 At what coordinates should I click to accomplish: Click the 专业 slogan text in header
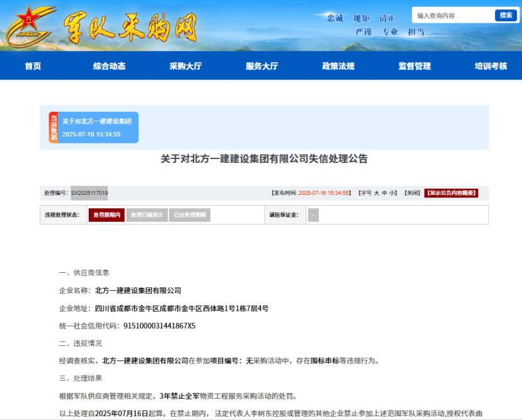click(390, 31)
